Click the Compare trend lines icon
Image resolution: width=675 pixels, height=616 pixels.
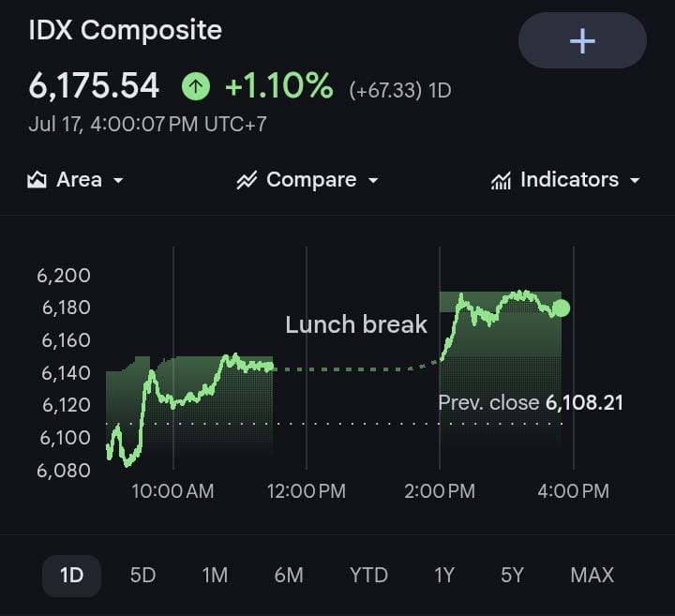point(247,180)
